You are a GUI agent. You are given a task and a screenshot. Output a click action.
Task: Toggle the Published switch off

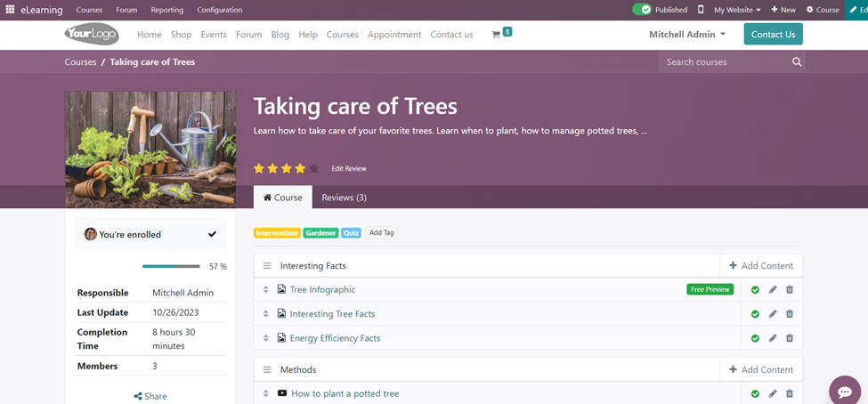642,10
